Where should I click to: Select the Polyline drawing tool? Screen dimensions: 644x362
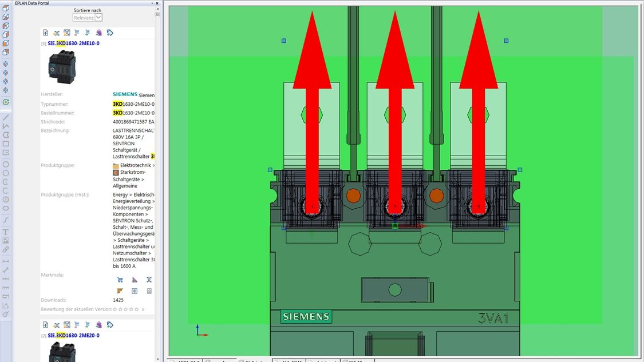(6, 126)
